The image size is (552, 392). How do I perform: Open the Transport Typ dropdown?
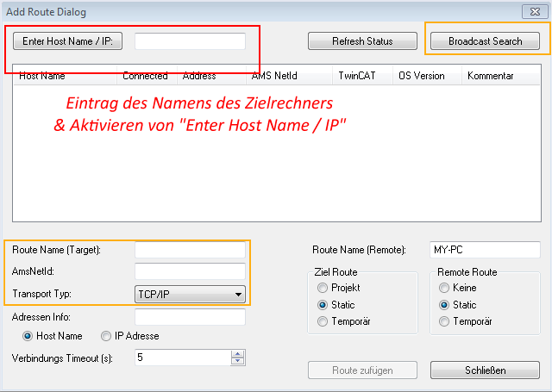[190, 294]
